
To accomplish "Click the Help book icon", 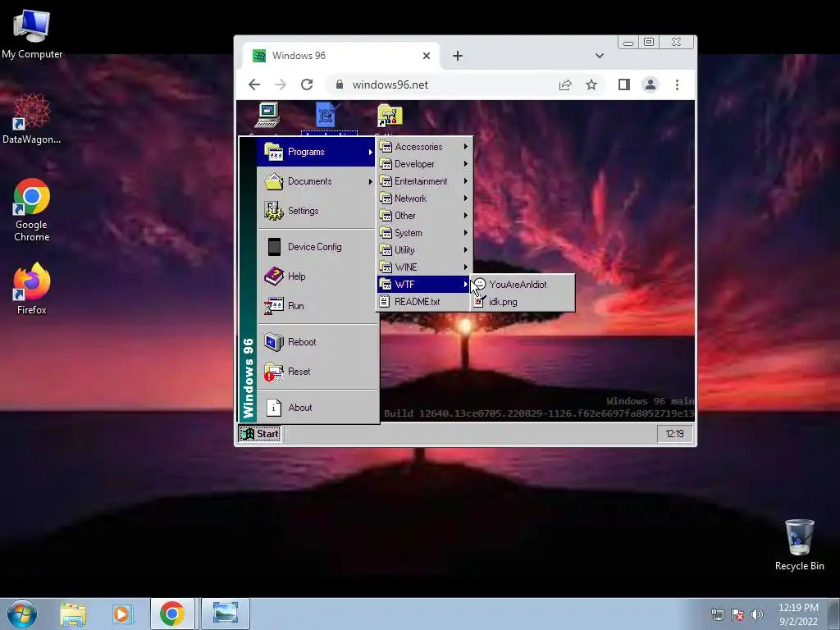I will point(274,276).
